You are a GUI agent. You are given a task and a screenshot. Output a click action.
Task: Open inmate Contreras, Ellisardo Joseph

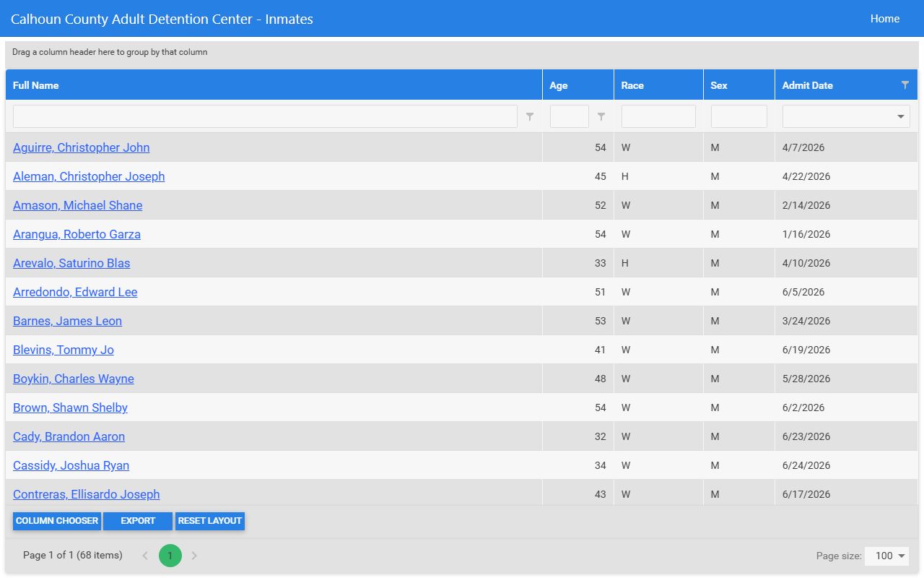(x=87, y=494)
